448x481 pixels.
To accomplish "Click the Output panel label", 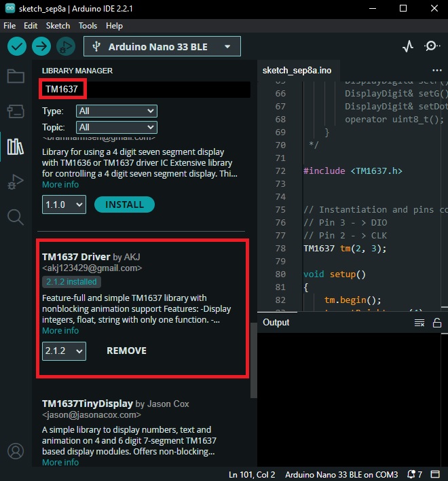I will point(276,323).
